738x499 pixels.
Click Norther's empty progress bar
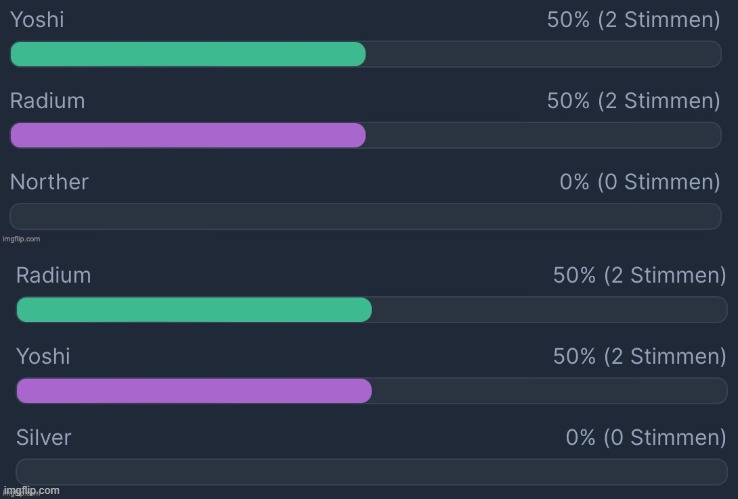366,217
